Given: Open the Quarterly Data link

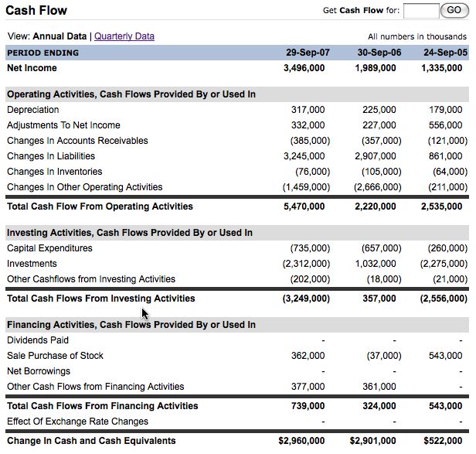Looking at the screenshot, I should pos(124,36).
